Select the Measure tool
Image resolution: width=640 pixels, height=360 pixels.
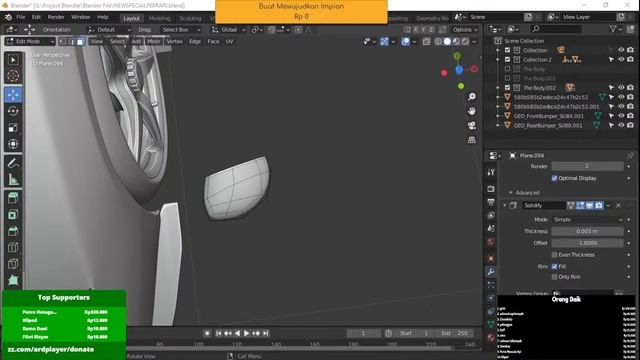13,179
